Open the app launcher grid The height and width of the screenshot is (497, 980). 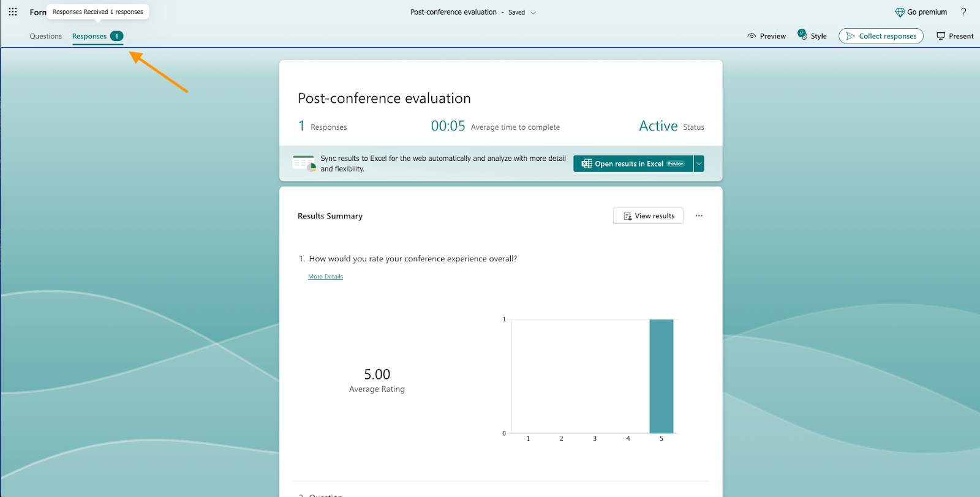[x=13, y=12]
